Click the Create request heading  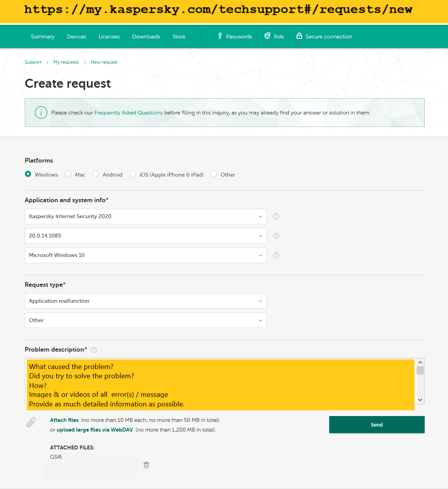[x=68, y=83]
